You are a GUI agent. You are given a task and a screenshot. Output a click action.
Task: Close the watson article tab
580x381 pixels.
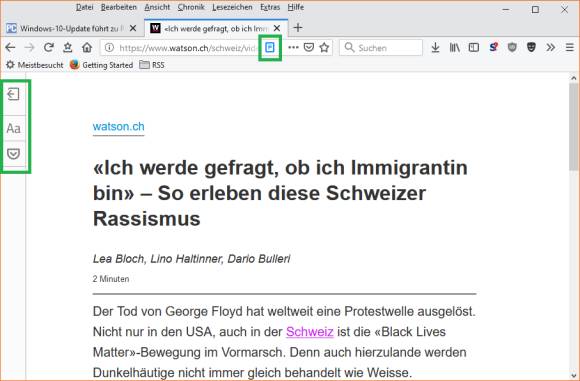[277, 28]
